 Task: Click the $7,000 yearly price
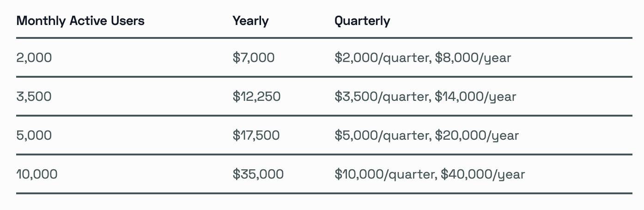[254, 58]
